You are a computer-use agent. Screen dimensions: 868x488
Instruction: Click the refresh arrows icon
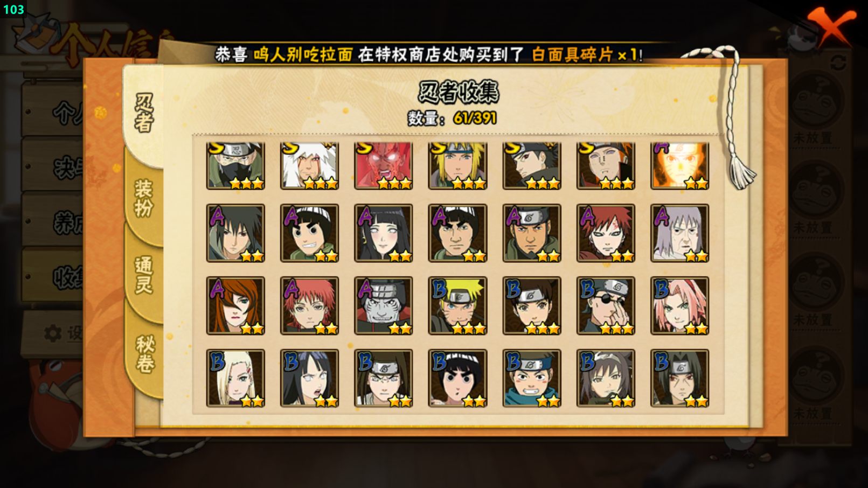coord(838,63)
